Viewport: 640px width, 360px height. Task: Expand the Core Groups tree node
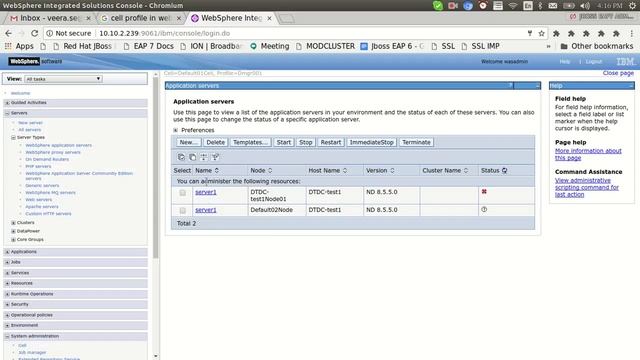click(x=13, y=240)
